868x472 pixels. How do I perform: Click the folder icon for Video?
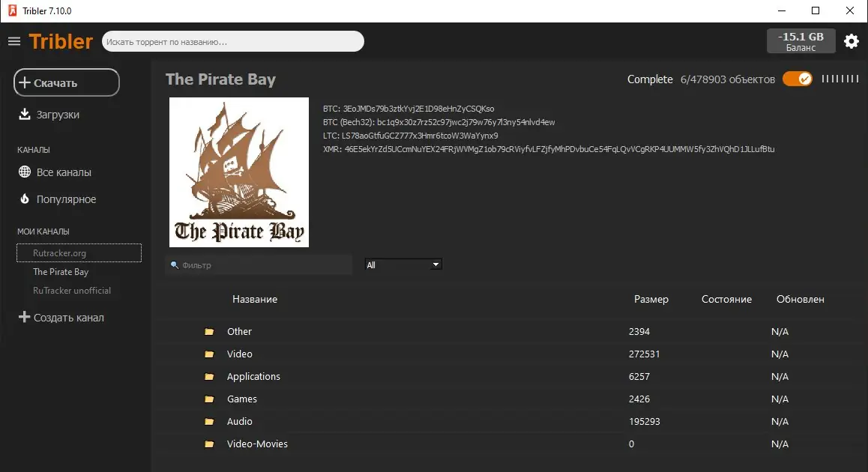209,354
